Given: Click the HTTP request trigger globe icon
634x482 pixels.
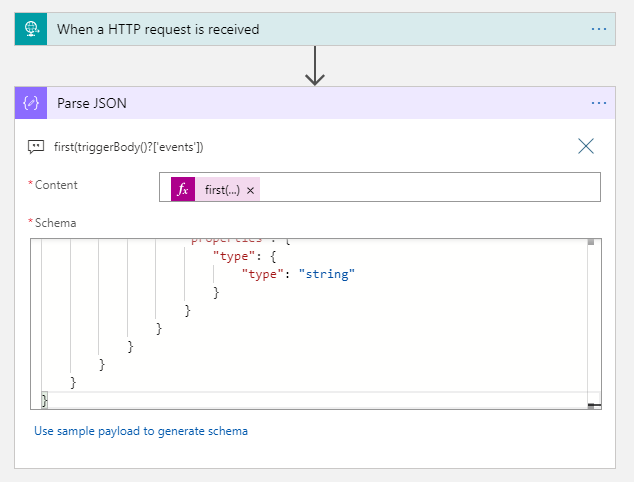Looking at the screenshot, I should click(x=31, y=29).
